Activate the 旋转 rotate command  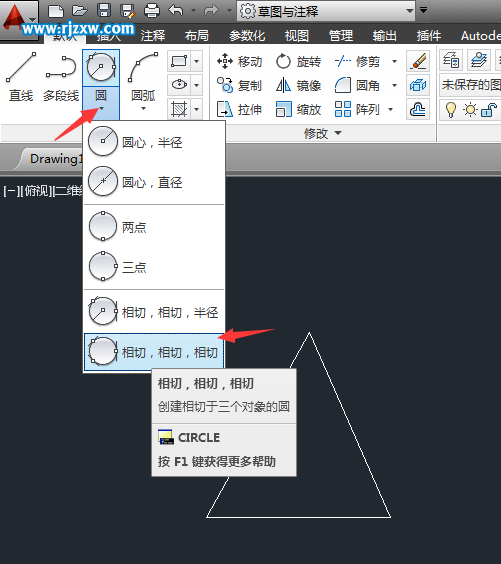click(298, 62)
